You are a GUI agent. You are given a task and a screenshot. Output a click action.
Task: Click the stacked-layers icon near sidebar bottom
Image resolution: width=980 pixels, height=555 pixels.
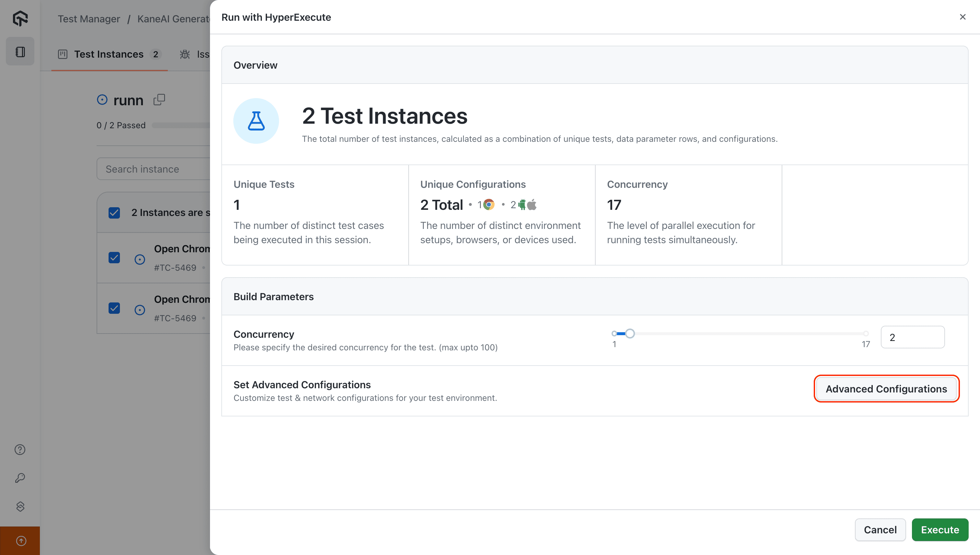19,506
